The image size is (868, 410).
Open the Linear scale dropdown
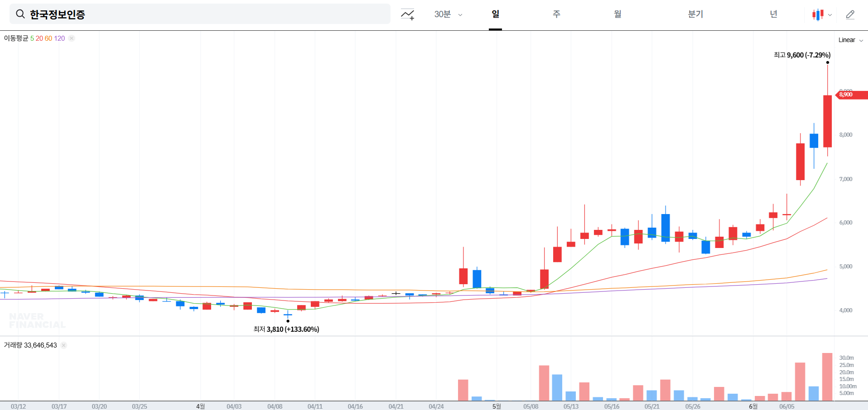point(850,40)
